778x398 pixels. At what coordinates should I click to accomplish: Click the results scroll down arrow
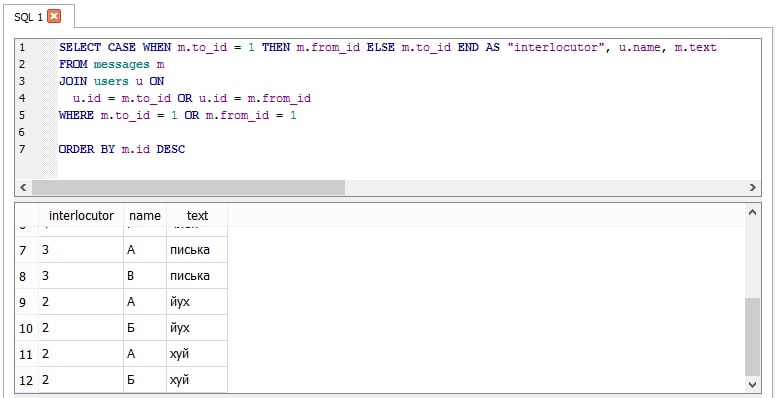pos(752,384)
